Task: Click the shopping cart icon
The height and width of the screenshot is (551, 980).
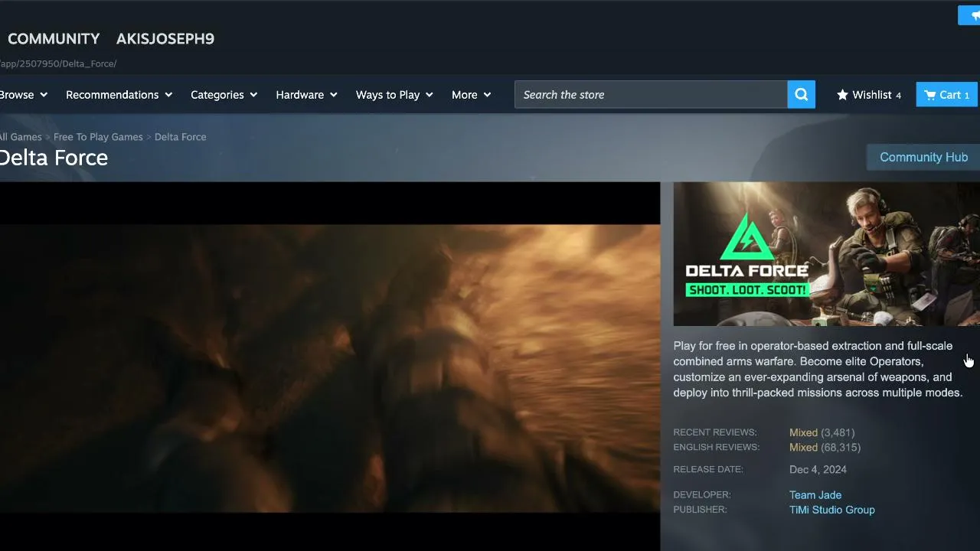Action: coord(929,95)
